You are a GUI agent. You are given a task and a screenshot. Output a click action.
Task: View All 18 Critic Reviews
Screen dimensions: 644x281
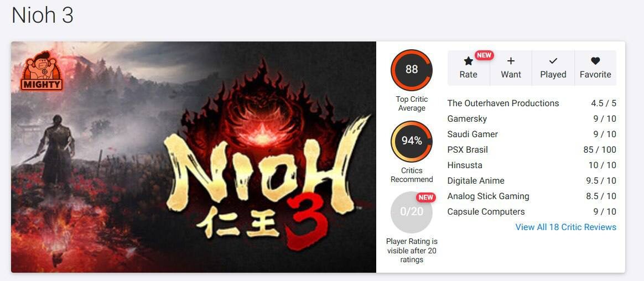[565, 227]
